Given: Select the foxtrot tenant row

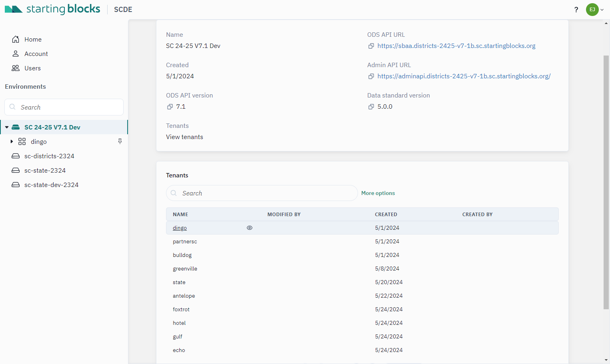Looking at the screenshot, I should tap(362, 309).
